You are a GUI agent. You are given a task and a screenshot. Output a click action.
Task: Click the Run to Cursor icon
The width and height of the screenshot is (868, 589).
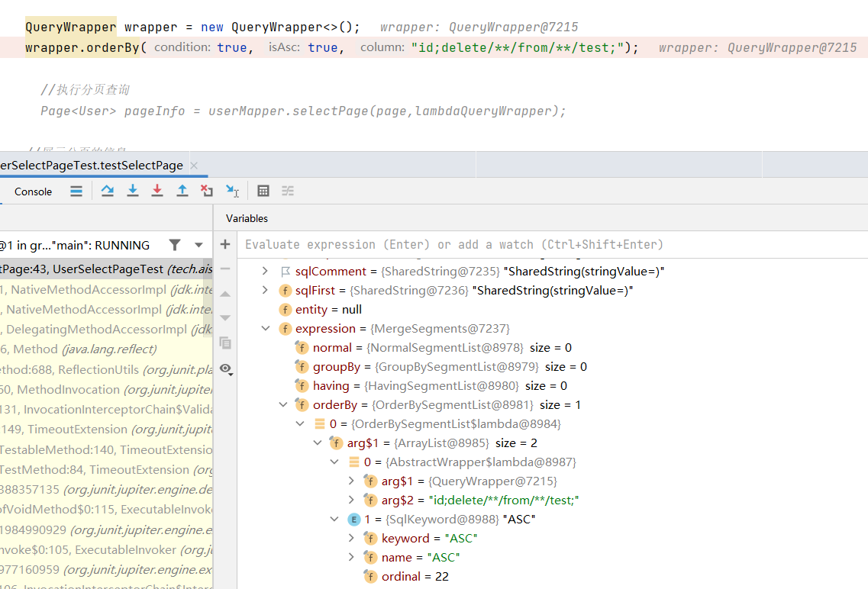tap(233, 191)
